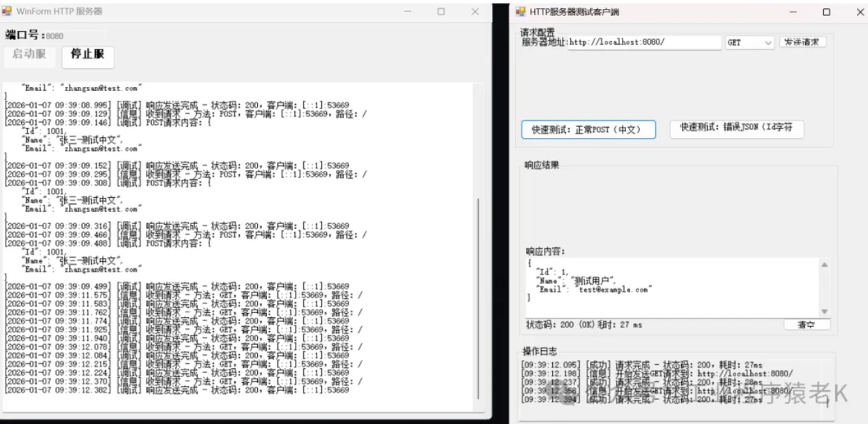Click the HTTP test client window icon
Screen dimensions: 868x424
[x=521, y=12]
